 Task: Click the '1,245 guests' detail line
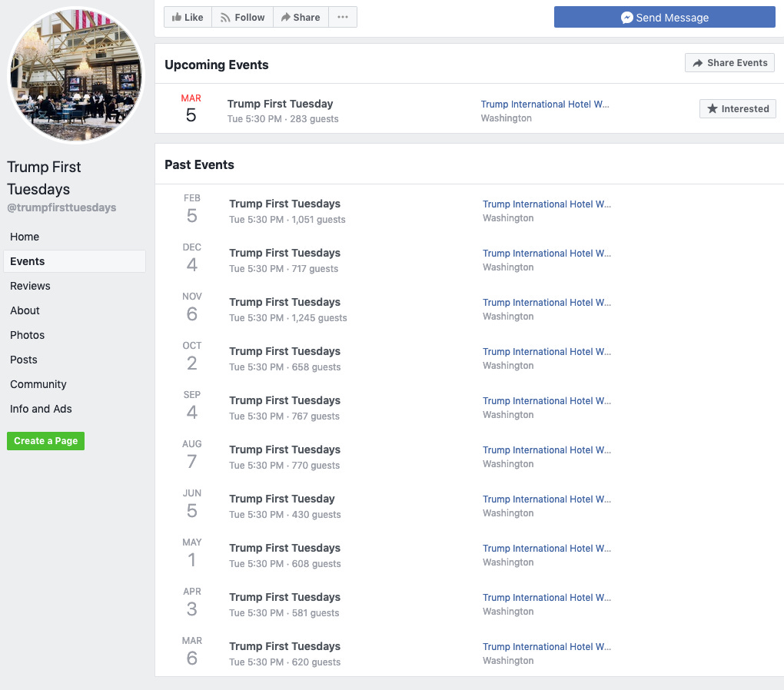pos(288,318)
